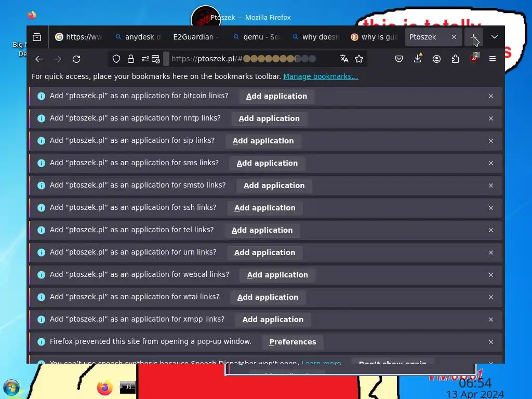Switch to the 'why doesn' search tab
This screenshot has height=399, width=532.
[x=315, y=37]
